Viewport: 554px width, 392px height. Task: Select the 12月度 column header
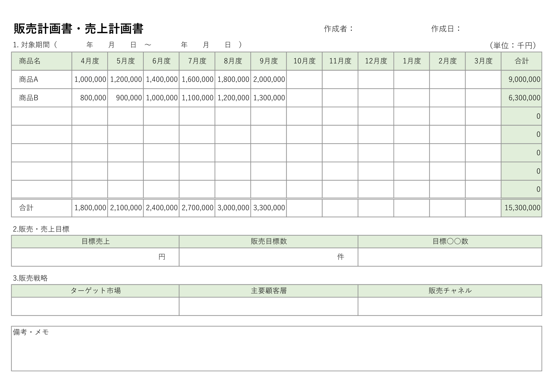tap(376, 61)
